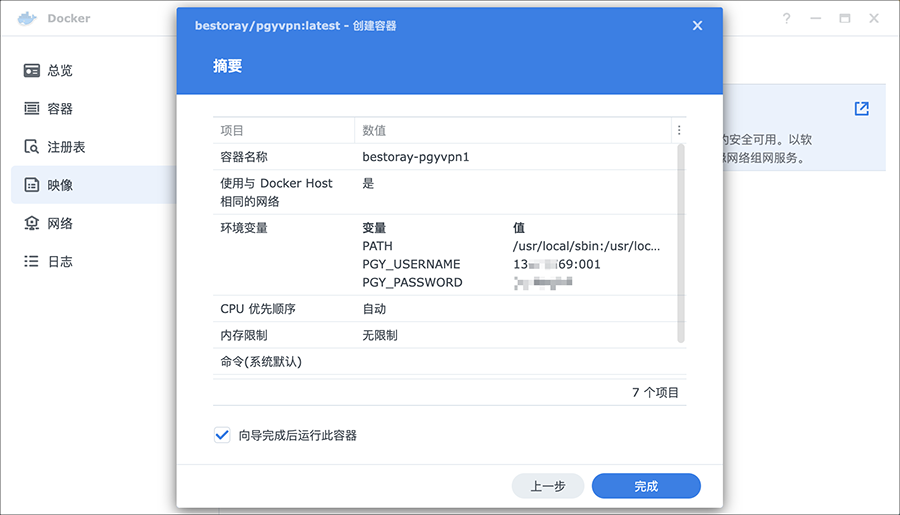
Task: Click the Docker whale logo icon
Action: tap(27, 18)
